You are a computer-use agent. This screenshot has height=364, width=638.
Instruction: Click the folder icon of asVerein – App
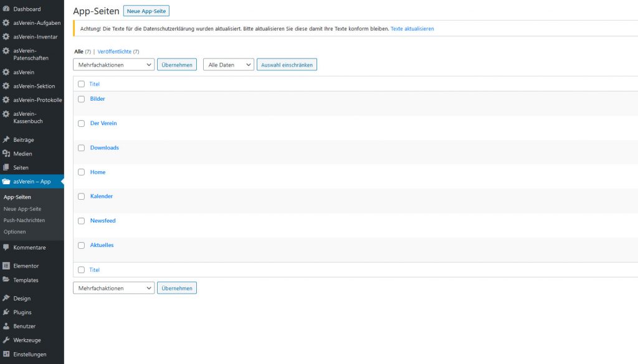pos(6,181)
